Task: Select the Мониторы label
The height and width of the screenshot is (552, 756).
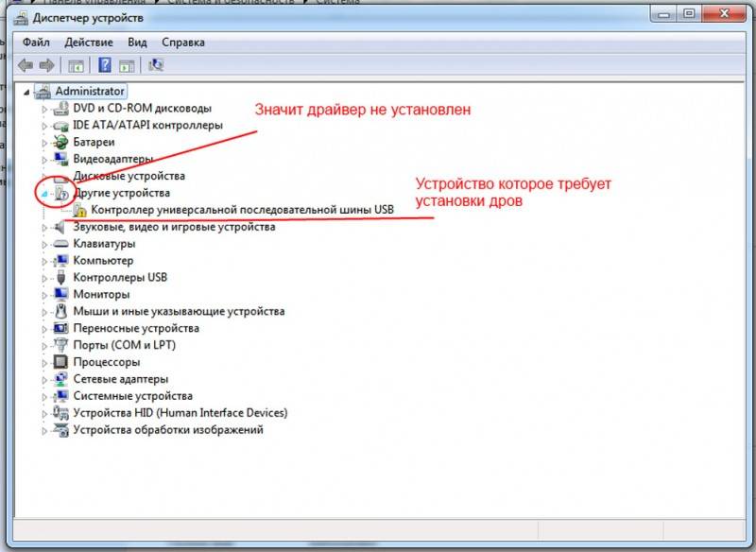Action: [101, 295]
